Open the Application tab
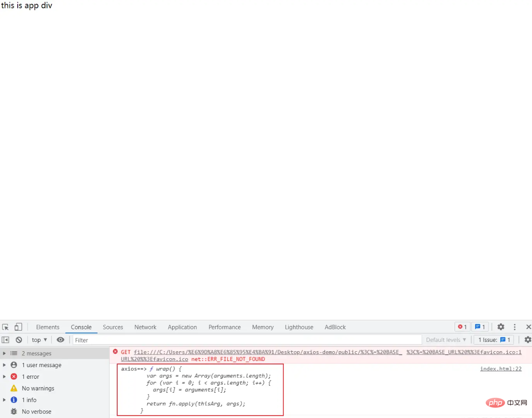532x418 pixels. point(182,327)
